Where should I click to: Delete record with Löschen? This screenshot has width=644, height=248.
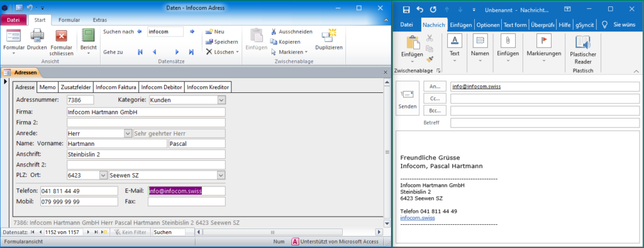tap(222, 52)
